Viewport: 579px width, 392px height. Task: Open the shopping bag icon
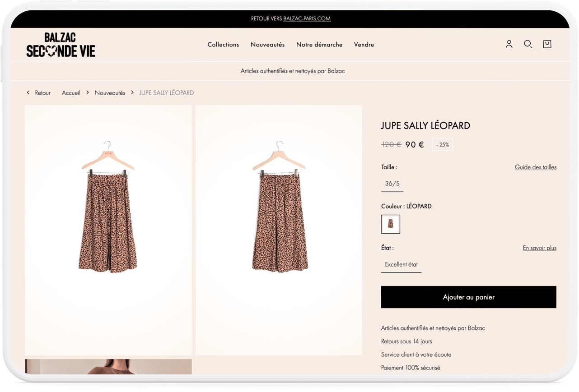[547, 44]
